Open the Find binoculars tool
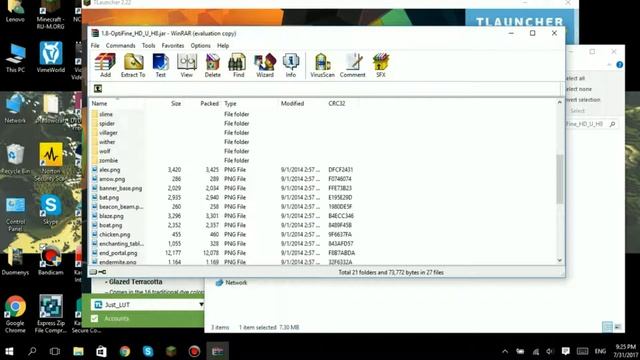This screenshot has height=360, width=640. click(x=238, y=65)
